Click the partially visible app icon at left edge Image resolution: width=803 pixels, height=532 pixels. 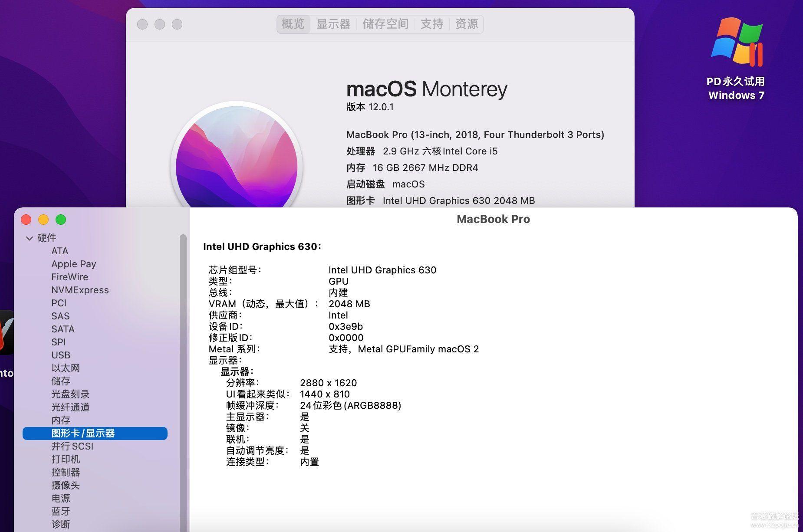tap(6, 332)
